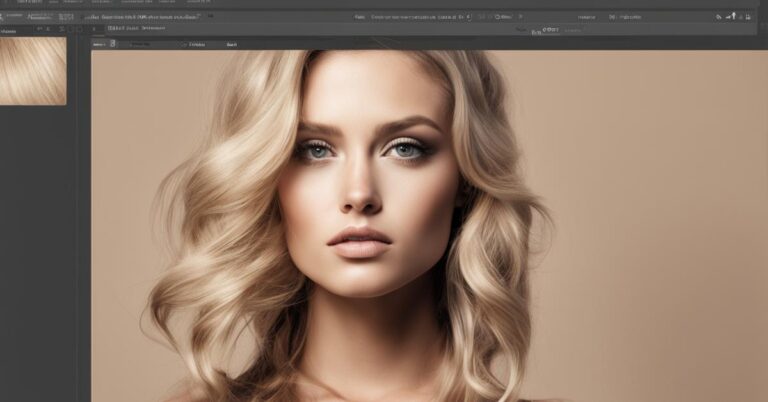
Task: Click the circular icon in the center options bar
Action: tap(481, 17)
